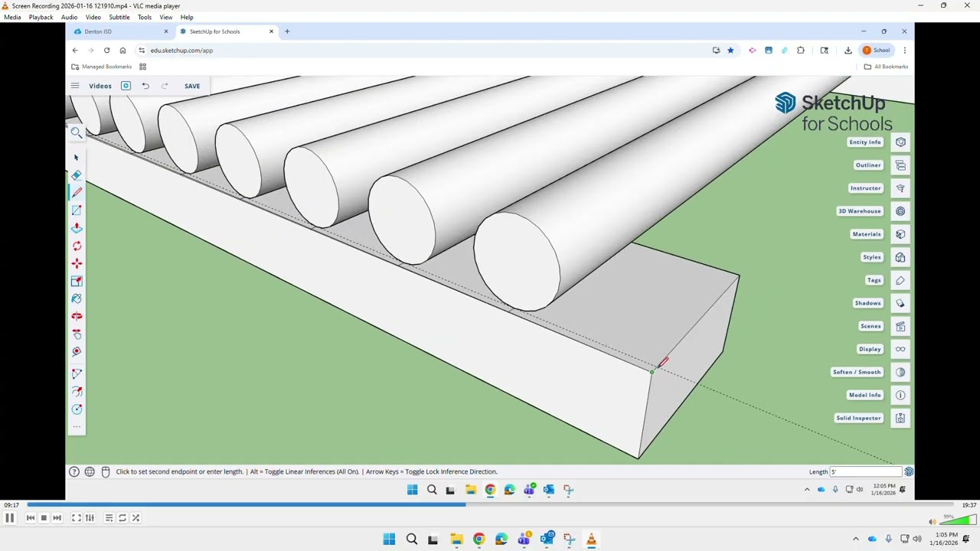Viewport: 980px width, 551px height.
Task: Stop the VLC playback
Action: pos(44,518)
